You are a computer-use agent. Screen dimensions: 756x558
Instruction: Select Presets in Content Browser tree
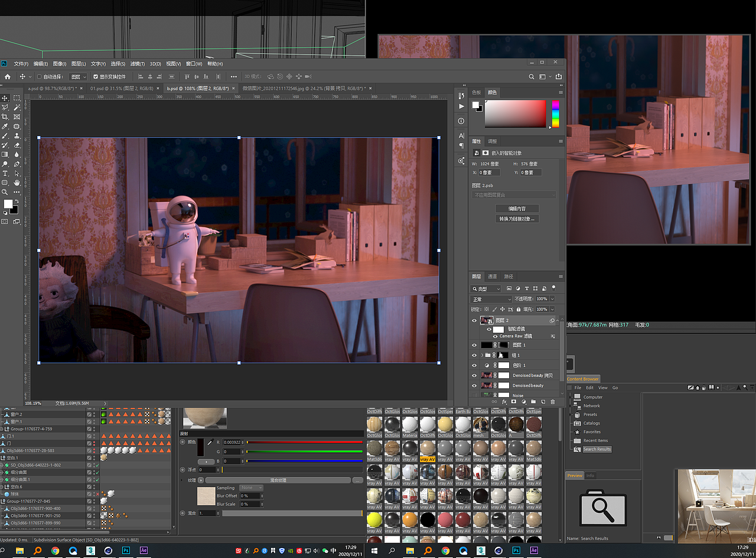pos(590,414)
